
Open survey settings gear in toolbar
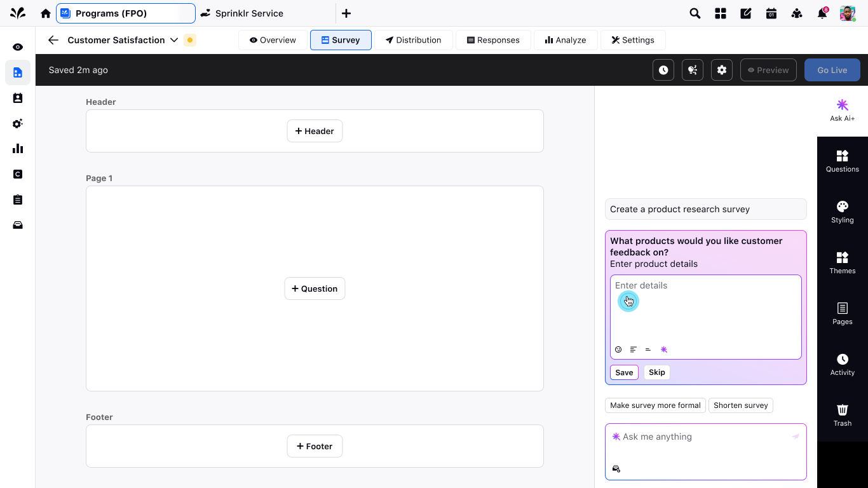click(x=722, y=70)
